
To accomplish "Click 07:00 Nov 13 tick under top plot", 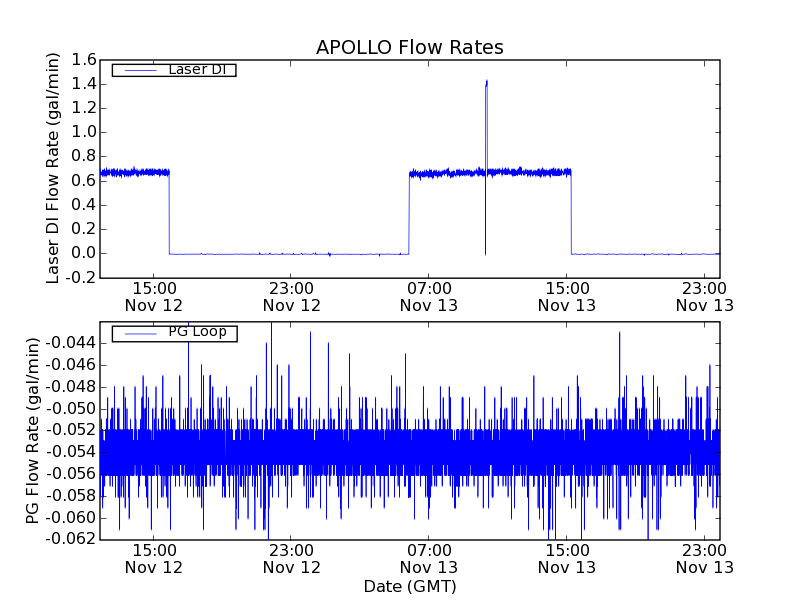I will pyautogui.click(x=429, y=296).
